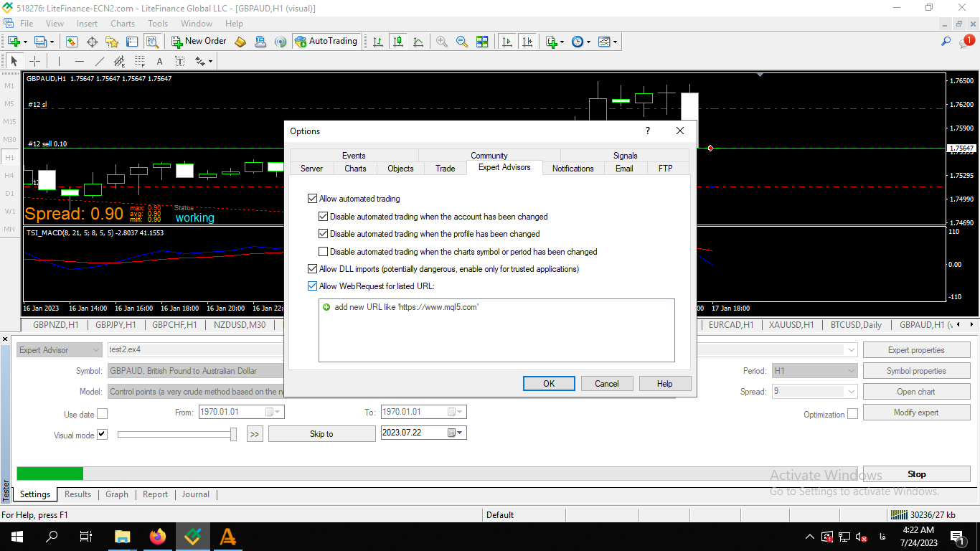Toggle disable trading when profile changed
Image resolution: width=980 pixels, height=551 pixels.
click(324, 234)
